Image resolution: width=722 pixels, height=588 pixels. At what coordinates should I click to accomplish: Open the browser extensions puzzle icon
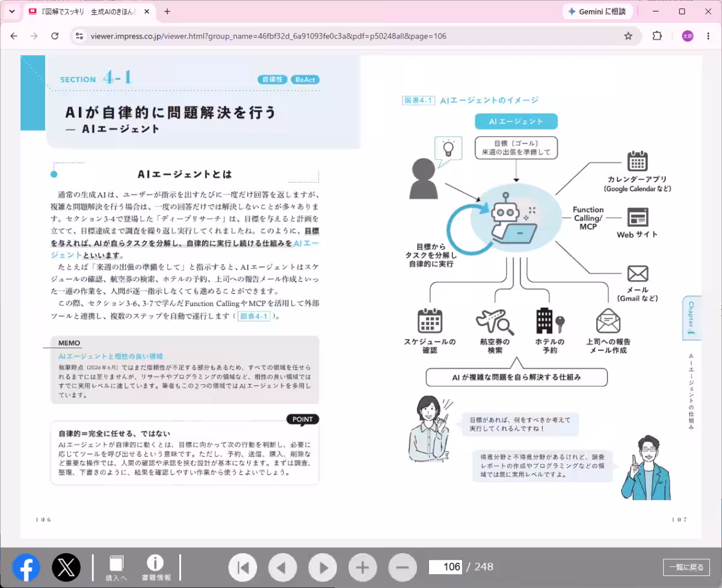point(657,36)
